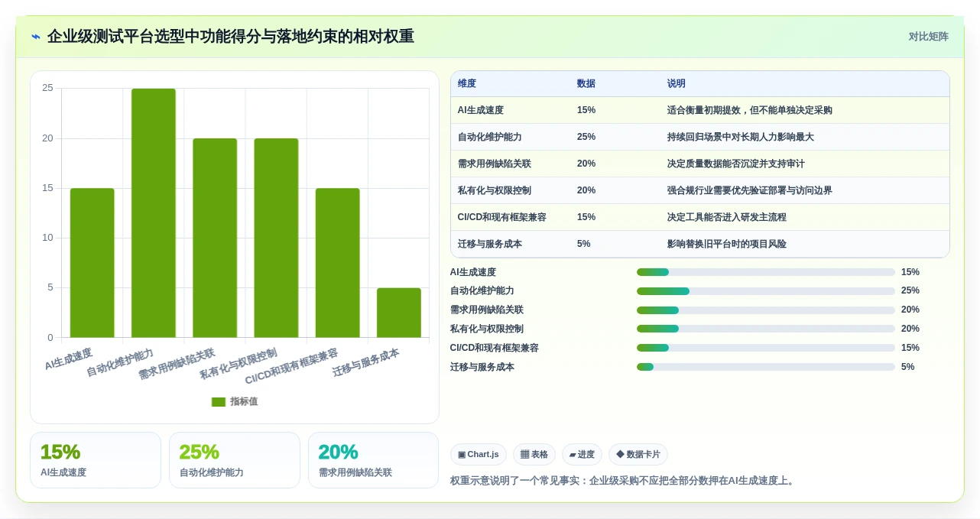Click the AI生成速度 bar in chart
980x519 pixels.
tap(92, 263)
